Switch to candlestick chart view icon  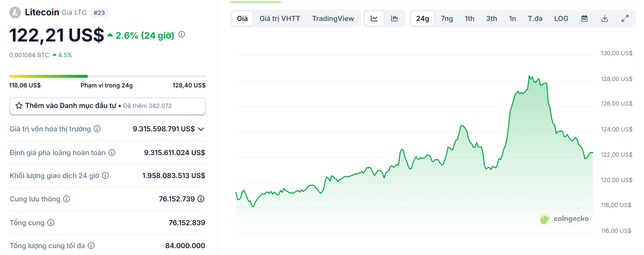(x=395, y=19)
